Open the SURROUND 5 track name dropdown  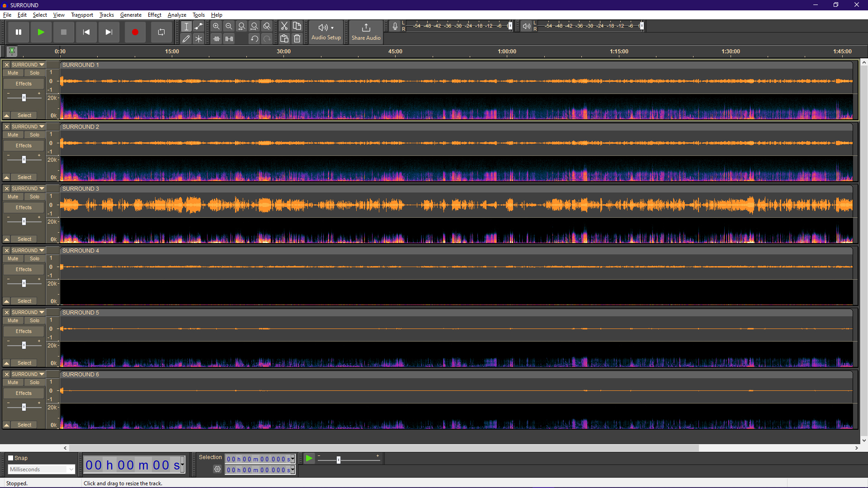pos(28,312)
